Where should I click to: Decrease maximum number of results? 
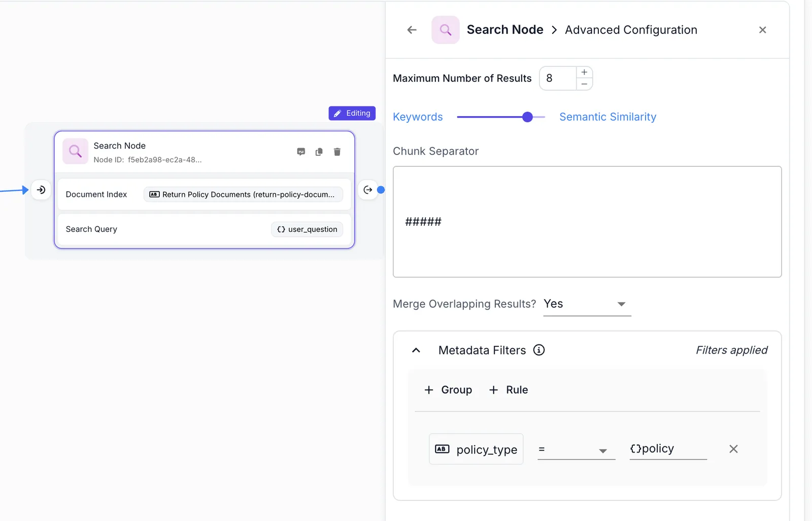coord(584,84)
